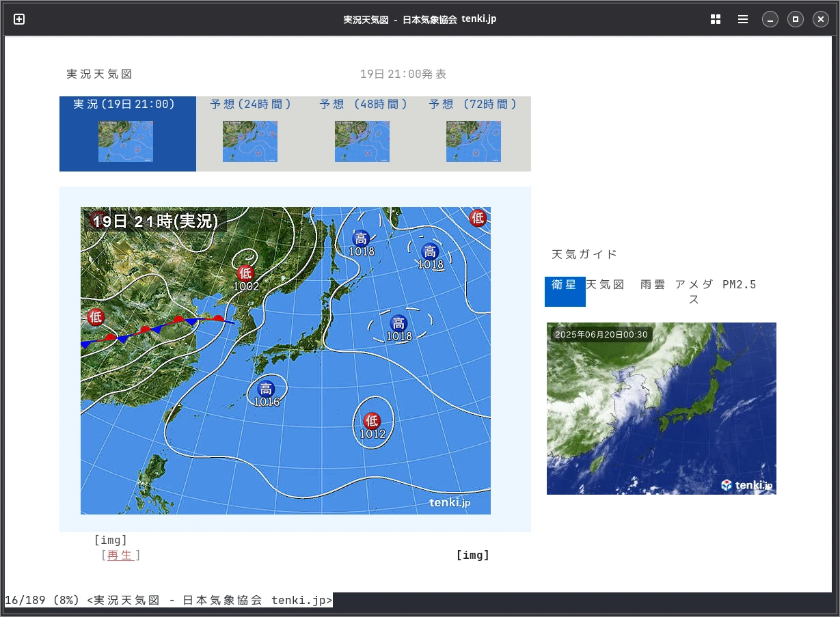This screenshot has height=617, width=840.
Task: Click the new tab icon in title bar
Action: (x=19, y=19)
